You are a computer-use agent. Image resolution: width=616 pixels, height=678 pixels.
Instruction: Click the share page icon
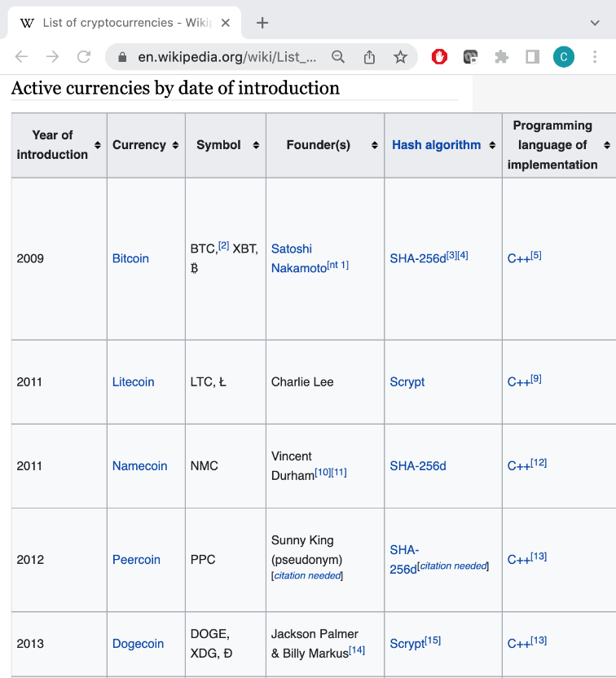pyautogui.click(x=369, y=57)
